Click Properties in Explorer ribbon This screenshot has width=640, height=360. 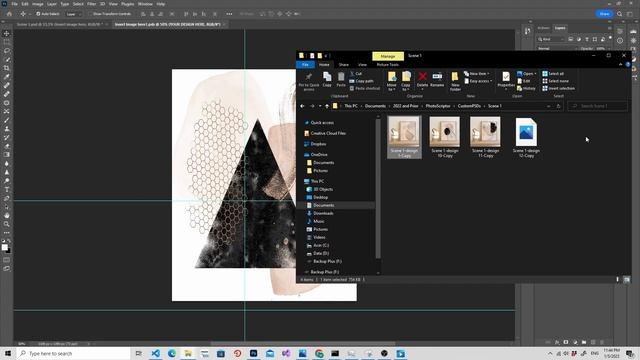click(506, 80)
